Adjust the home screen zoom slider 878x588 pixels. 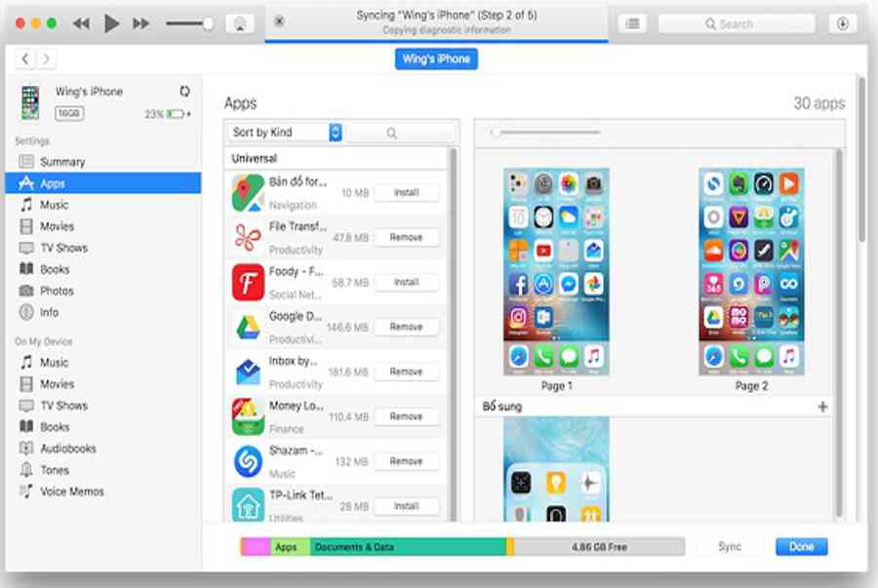[x=497, y=133]
